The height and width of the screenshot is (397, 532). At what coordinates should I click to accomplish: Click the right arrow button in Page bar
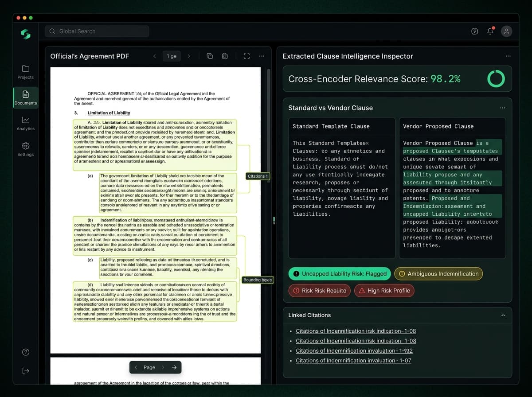point(174,367)
